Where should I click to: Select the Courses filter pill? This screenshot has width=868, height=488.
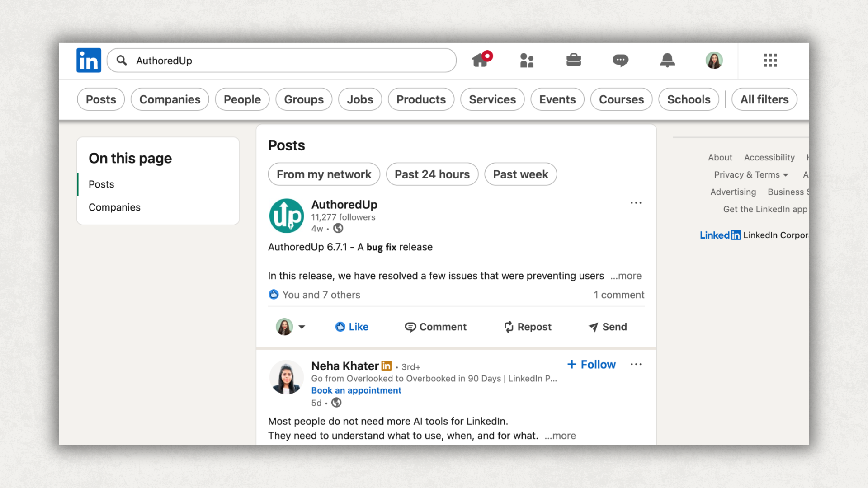(x=622, y=99)
